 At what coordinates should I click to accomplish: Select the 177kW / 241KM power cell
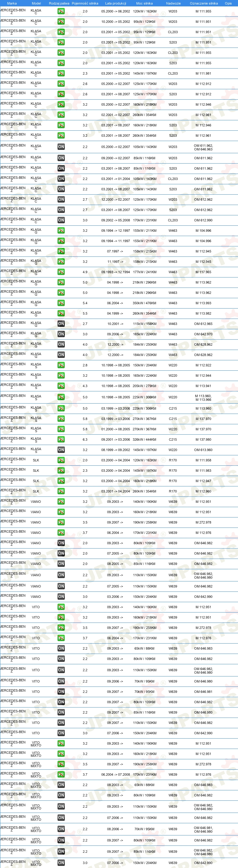(x=145, y=272)
